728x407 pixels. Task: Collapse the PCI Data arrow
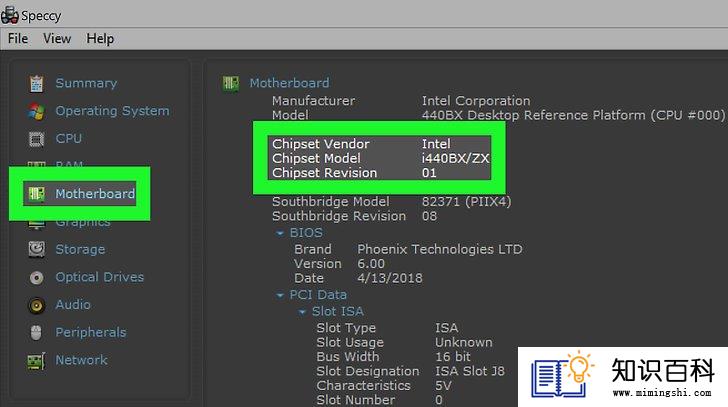[x=280, y=295]
